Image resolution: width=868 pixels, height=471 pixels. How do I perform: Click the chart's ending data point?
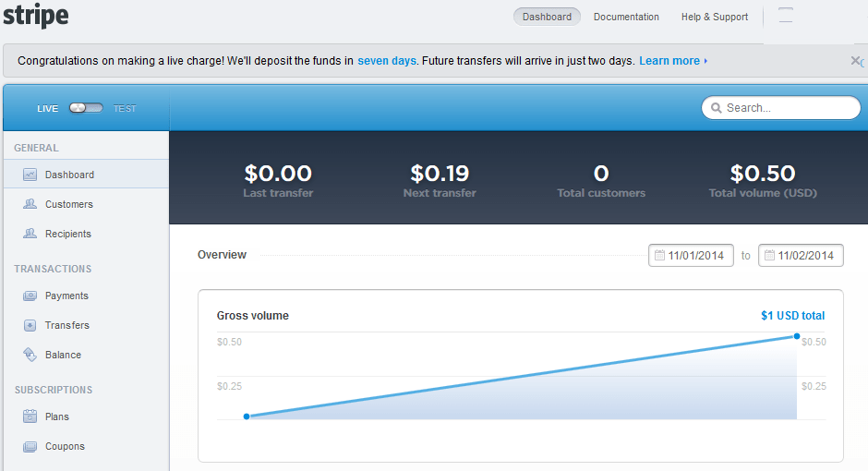(x=797, y=336)
